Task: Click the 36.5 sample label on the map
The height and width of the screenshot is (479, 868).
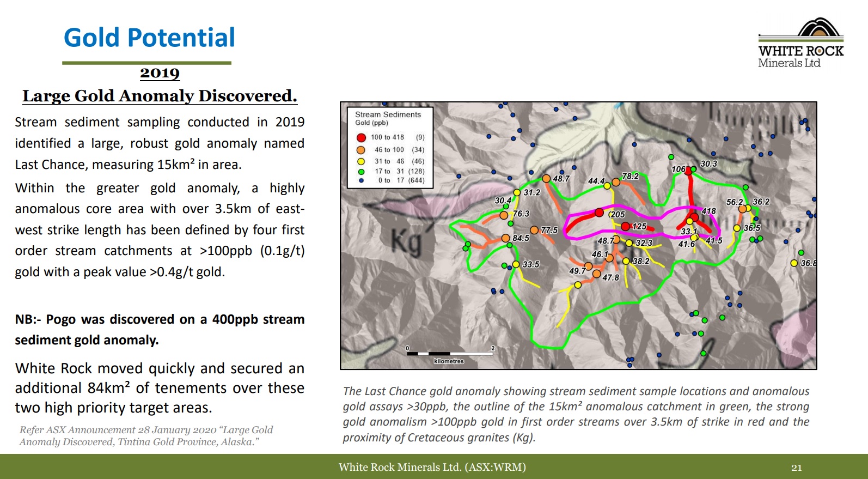Action: [x=752, y=228]
